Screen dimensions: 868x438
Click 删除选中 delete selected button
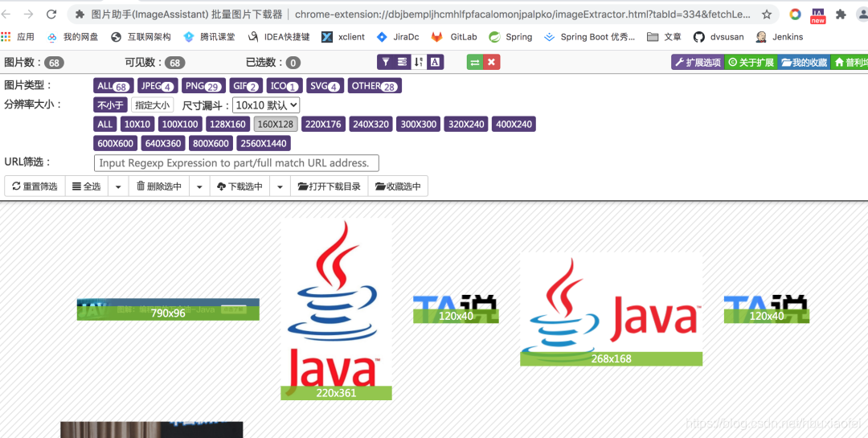pos(159,186)
